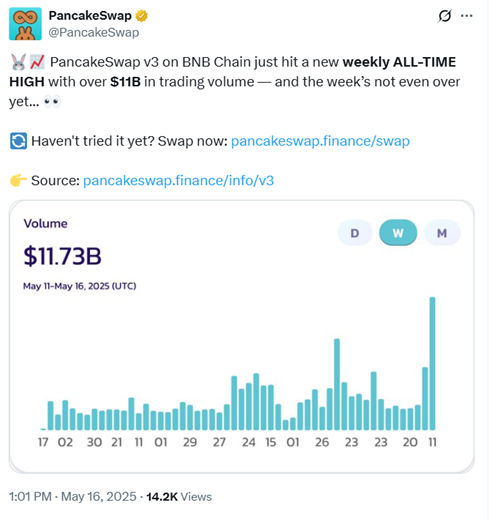Click the eyes emoji after 'yet...'
The height and width of the screenshot is (519, 489).
52,102
